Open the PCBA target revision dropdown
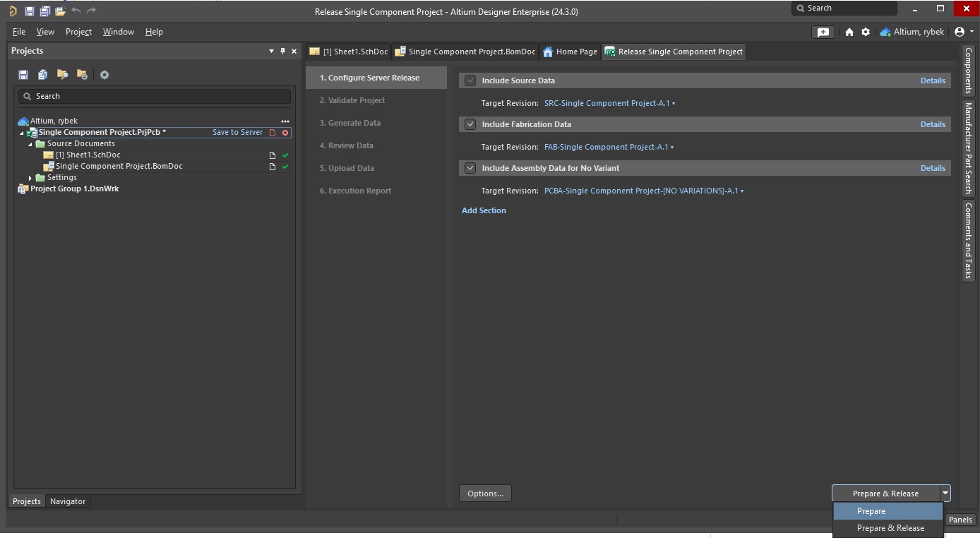This screenshot has height=538, width=980. [x=644, y=191]
